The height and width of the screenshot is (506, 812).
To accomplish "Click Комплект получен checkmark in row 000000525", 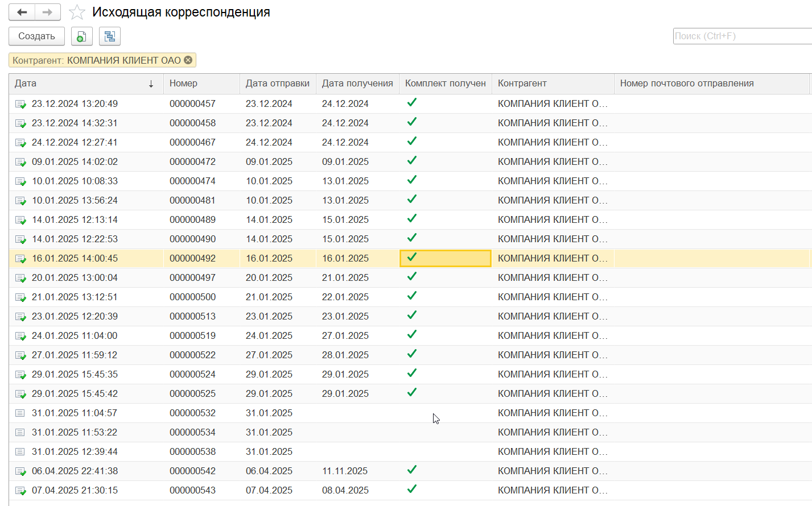I will [412, 392].
